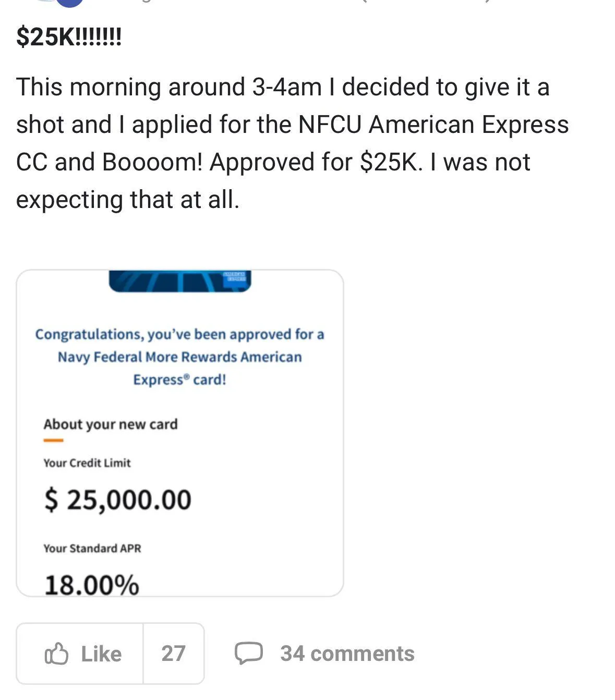This screenshot has height=700, width=615.
Task: Open the 27 likes count
Action: [x=173, y=654]
